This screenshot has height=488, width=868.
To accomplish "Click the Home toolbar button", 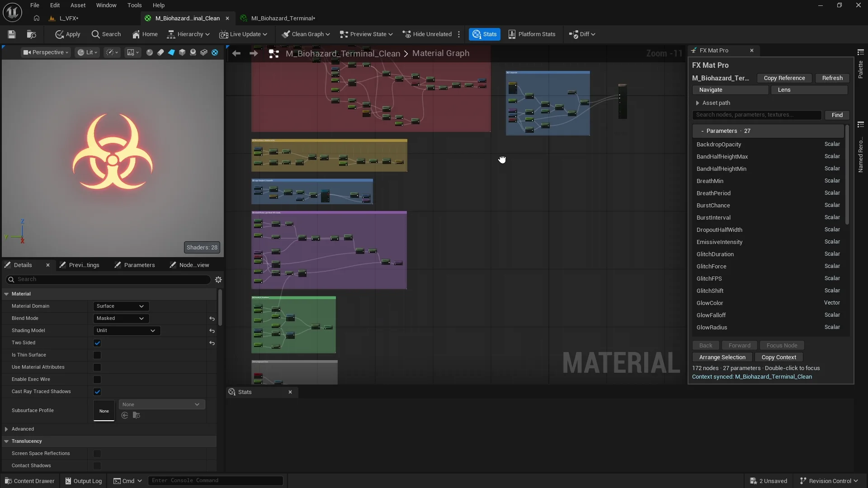I will point(145,34).
